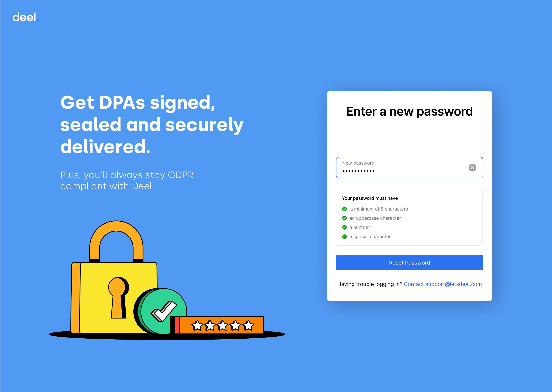Click the green checkmark coin illustration
The height and width of the screenshot is (392, 552).
(160, 311)
